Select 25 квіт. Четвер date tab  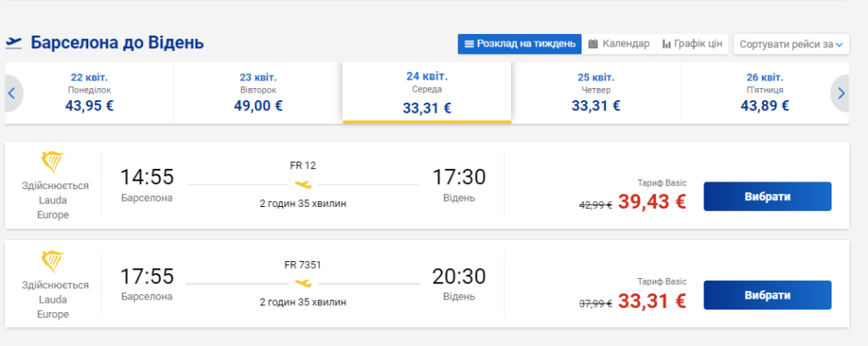[x=596, y=93]
